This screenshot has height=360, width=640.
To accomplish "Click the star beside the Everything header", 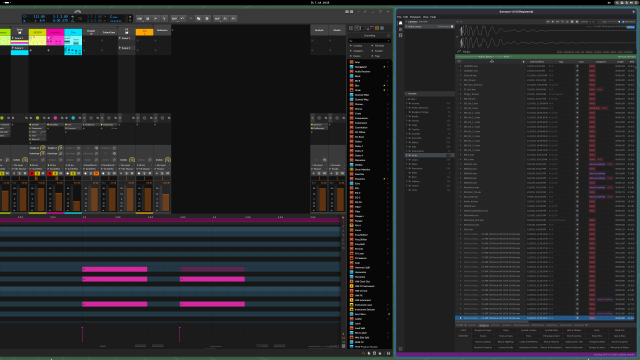I will point(388,36).
